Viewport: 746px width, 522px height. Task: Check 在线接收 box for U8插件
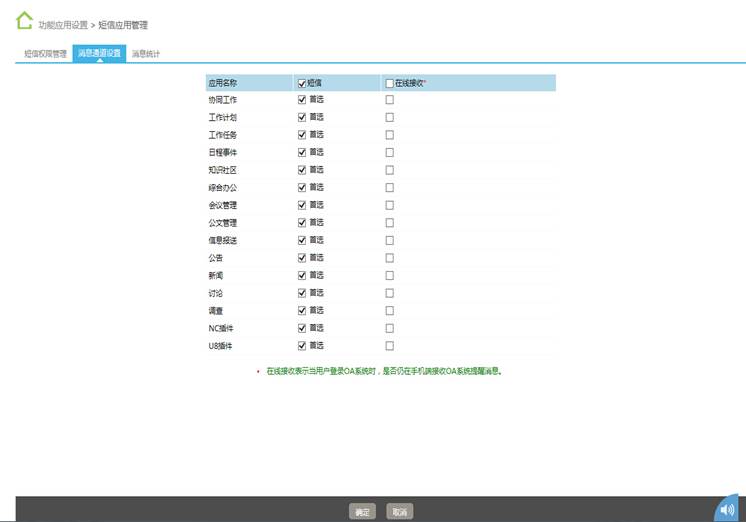coord(390,346)
